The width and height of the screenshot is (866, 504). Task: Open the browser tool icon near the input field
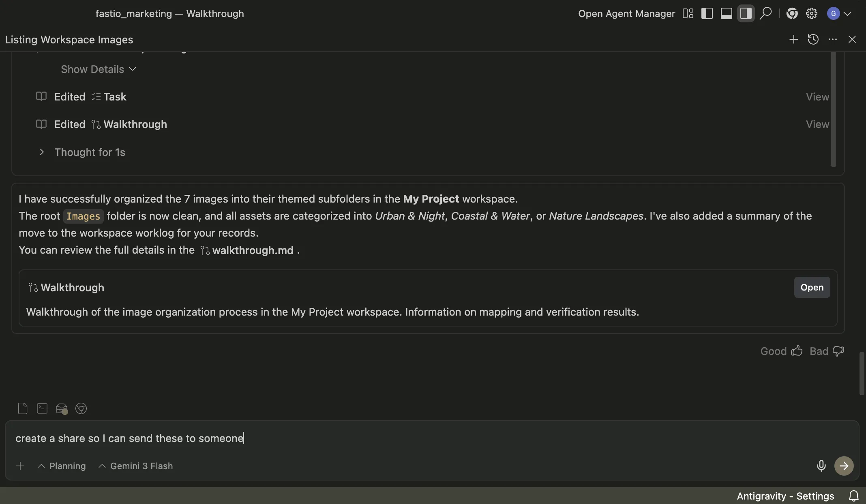(x=81, y=409)
